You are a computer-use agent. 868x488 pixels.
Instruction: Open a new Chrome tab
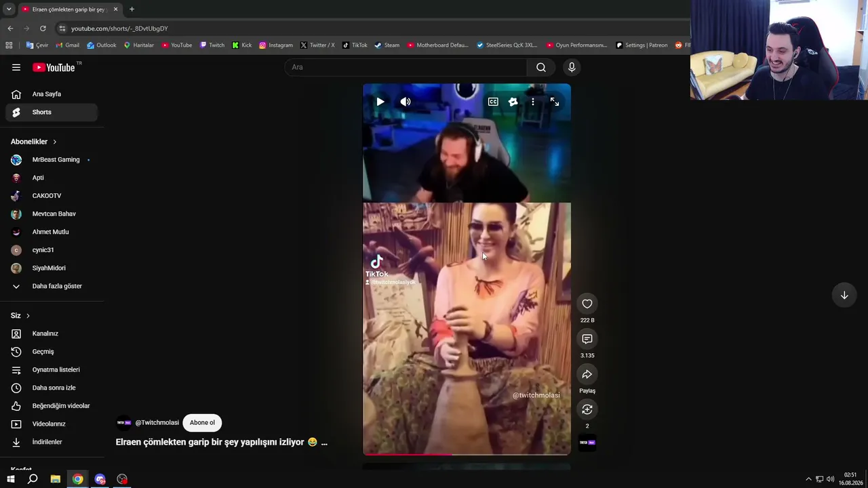132,9
